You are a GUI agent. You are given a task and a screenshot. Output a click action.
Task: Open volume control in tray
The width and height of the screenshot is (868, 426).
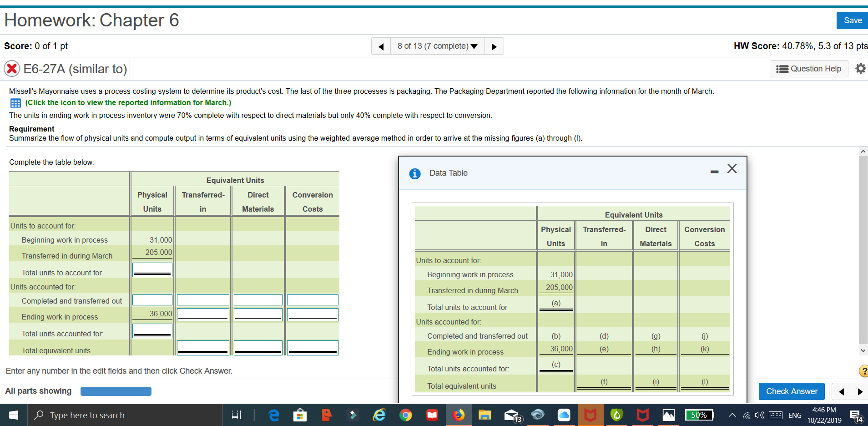click(759, 415)
